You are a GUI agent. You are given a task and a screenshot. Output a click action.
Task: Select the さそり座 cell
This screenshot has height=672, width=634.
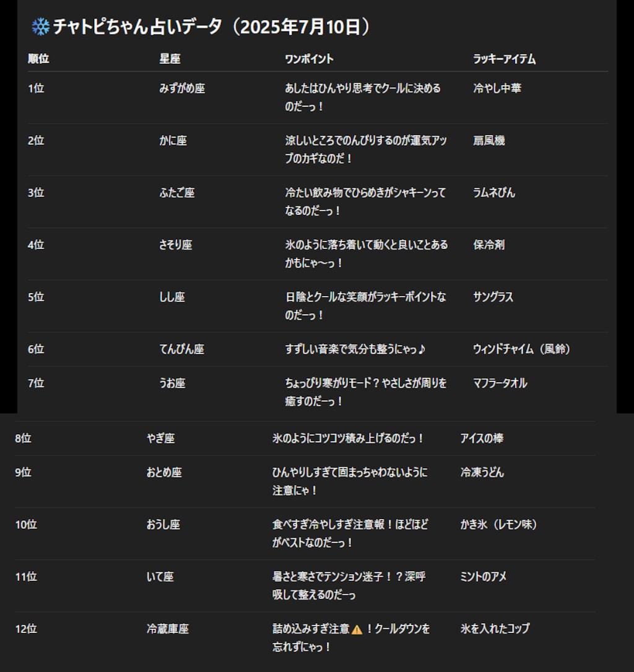tap(176, 245)
